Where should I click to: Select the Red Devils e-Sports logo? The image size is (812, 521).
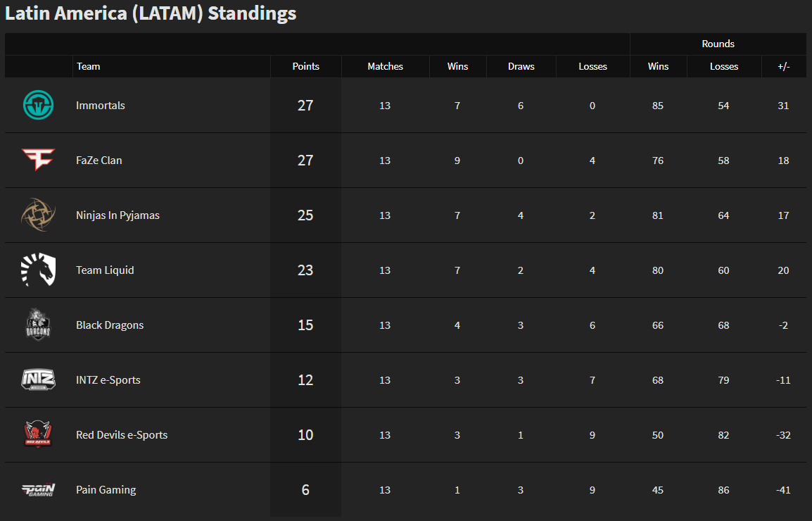38,434
